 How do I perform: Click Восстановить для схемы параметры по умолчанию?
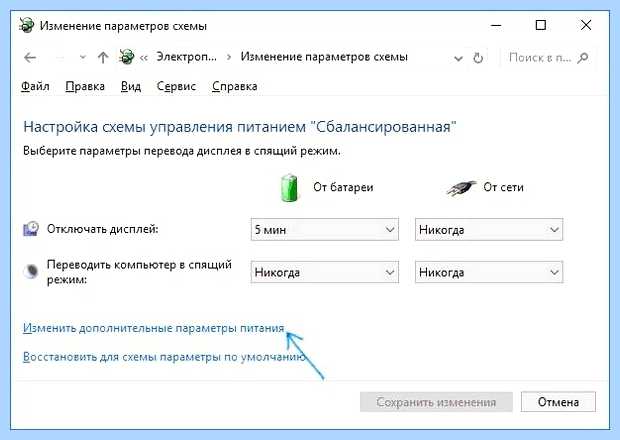(164, 357)
